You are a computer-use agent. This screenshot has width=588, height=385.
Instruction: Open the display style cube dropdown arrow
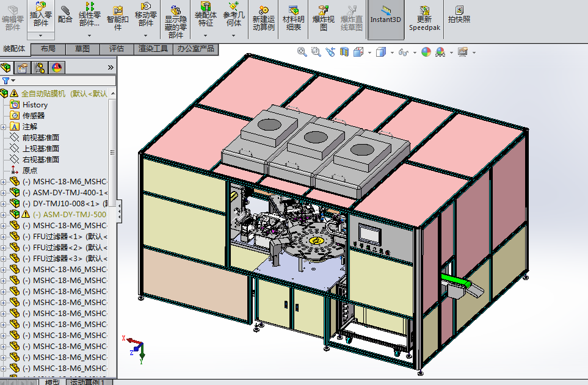pos(391,53)
